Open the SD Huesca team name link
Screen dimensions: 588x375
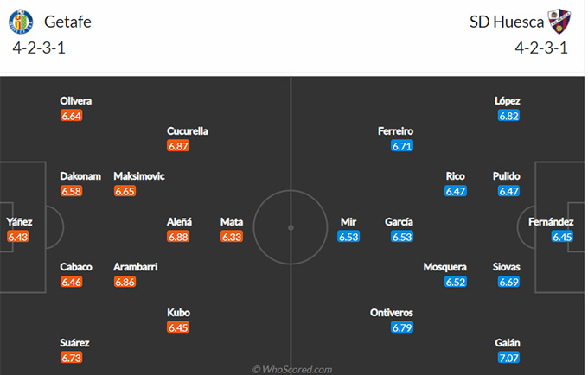pyautogui.click(x=507, y=22)
